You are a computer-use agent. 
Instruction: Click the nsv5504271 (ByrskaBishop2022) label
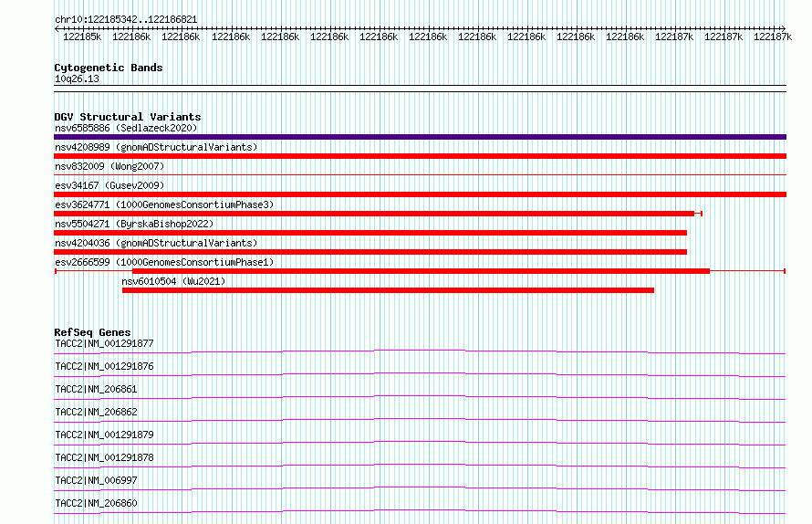tap(134, 224)
